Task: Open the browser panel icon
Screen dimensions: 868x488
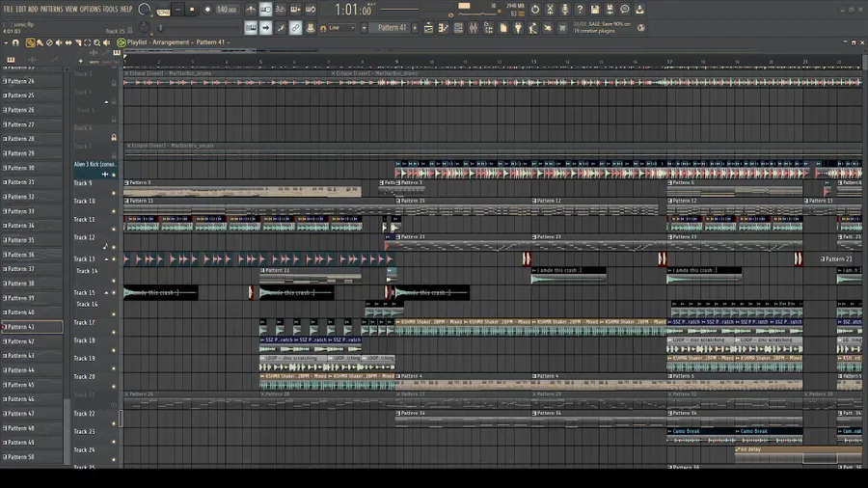Action: (x=488, y=28)
